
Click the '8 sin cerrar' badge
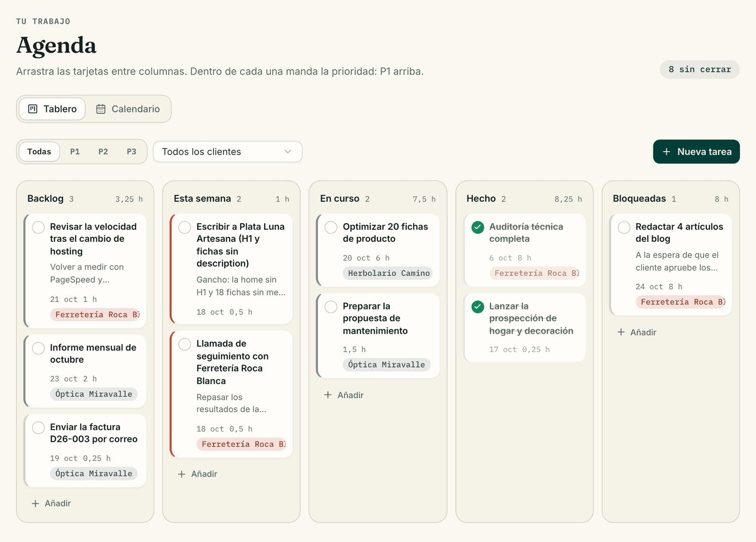click(700, 69)
